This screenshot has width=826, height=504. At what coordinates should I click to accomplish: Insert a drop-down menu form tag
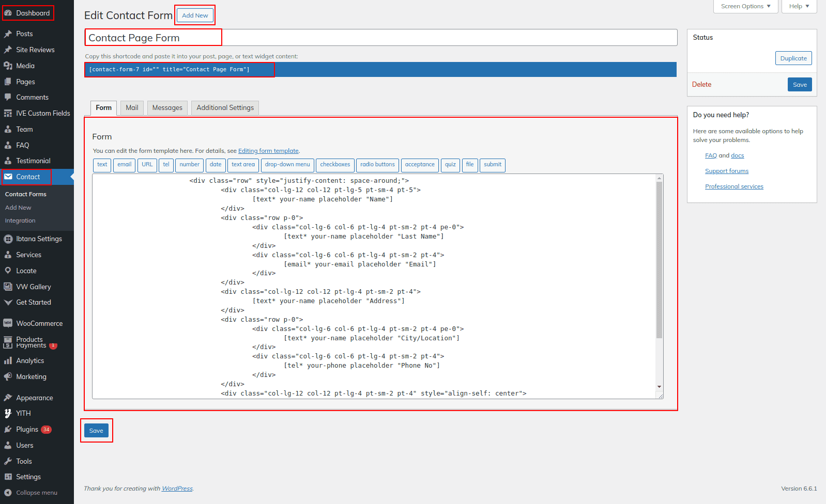point(287,165)
